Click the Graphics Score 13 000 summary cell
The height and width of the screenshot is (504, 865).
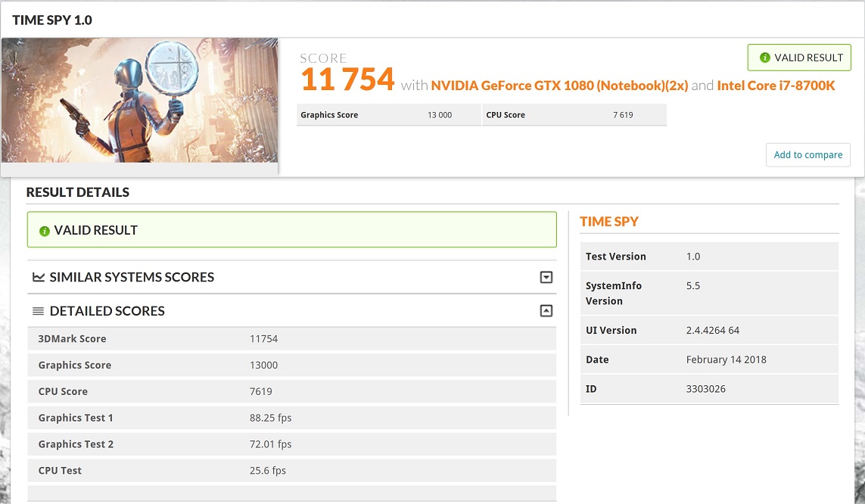pyautogui.click(x=387, y=115)
